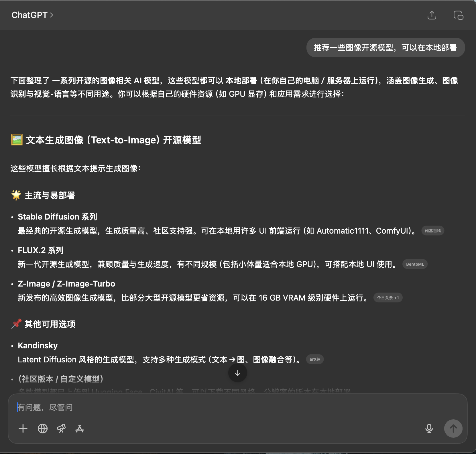Open the BentoML citation chip
The height and width of the screenshot is (454, 476).
point(415,264)
